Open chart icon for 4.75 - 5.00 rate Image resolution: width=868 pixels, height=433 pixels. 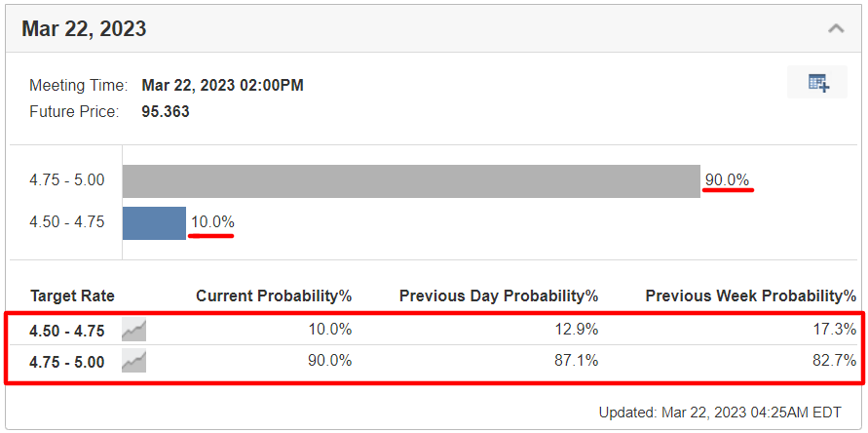(x=134, y=361)
